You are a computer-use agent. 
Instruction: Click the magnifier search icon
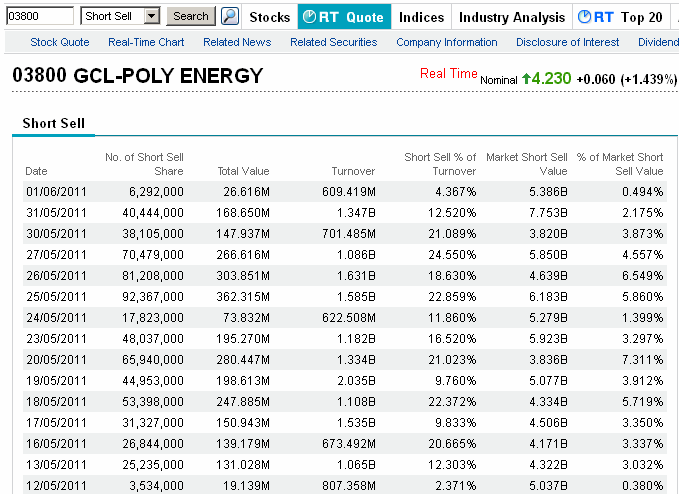[x=230, y=16]
